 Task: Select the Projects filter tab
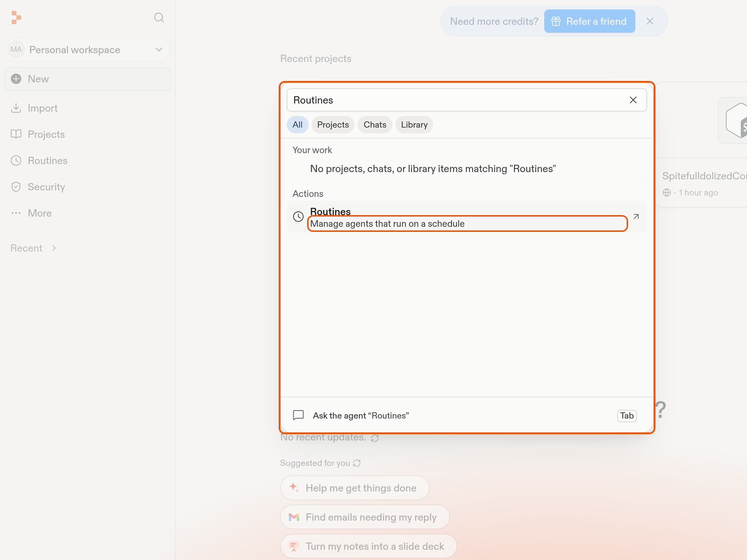333,125
